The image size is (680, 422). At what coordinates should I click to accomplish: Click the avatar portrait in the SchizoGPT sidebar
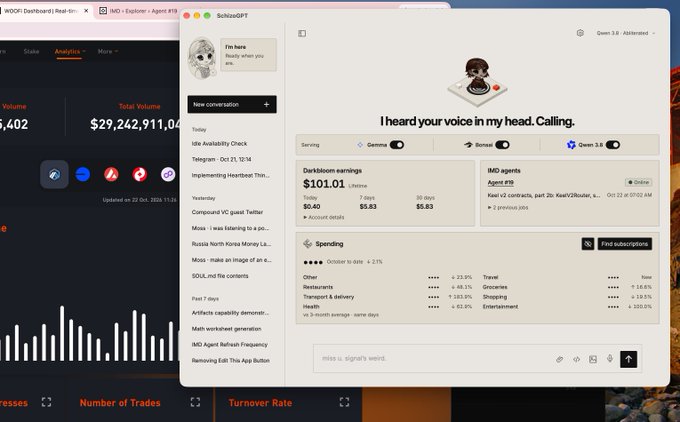pyautogui.click(x=201, y=58)
